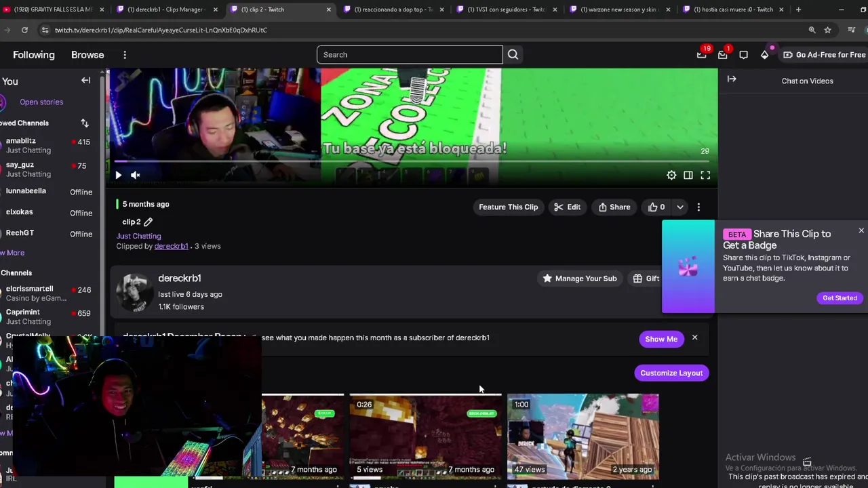Image resolution: width=868 pixels, height=488 pixels.
Task: Switch to warzone new season tab
Action: (620, 9)
